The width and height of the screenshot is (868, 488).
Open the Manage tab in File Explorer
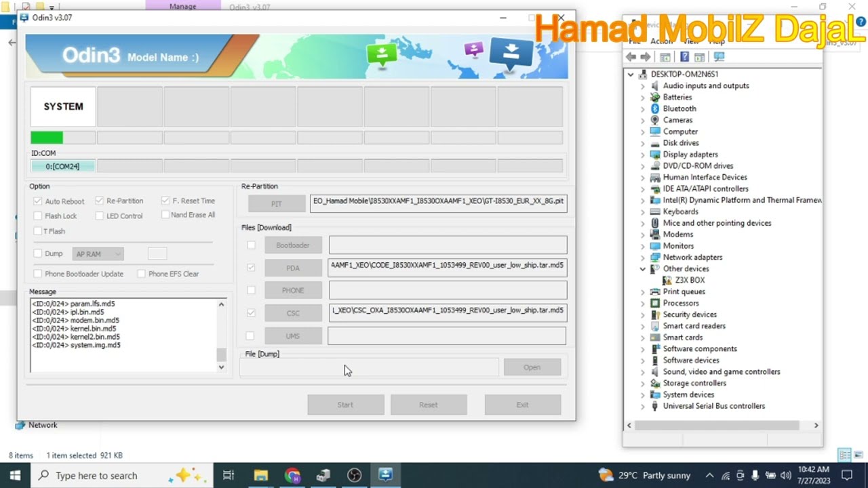pos(182,6)
